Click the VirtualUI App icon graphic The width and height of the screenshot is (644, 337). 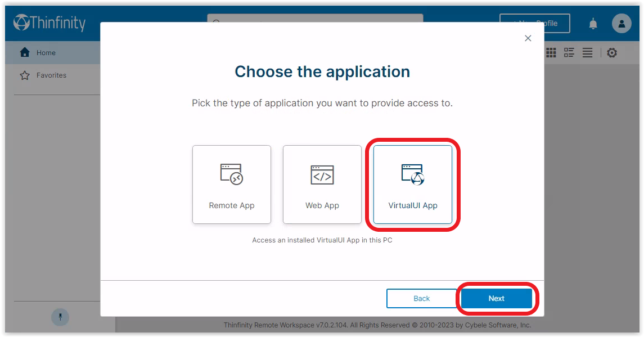tap(413, 174)
